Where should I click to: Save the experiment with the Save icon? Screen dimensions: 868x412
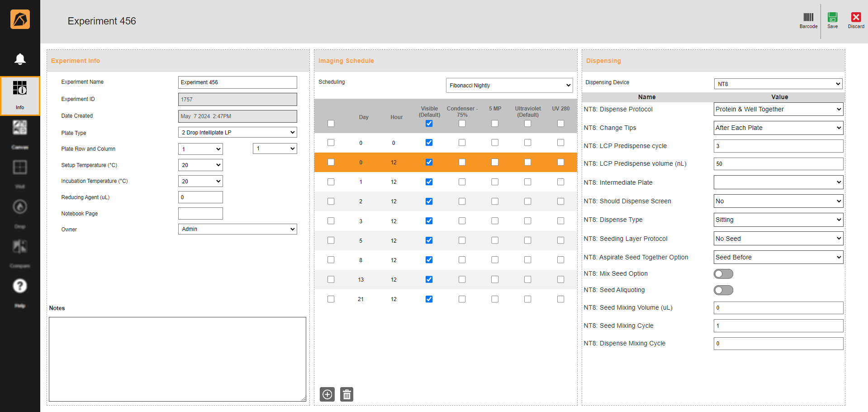pyautogui.click(x=832, y=18)
